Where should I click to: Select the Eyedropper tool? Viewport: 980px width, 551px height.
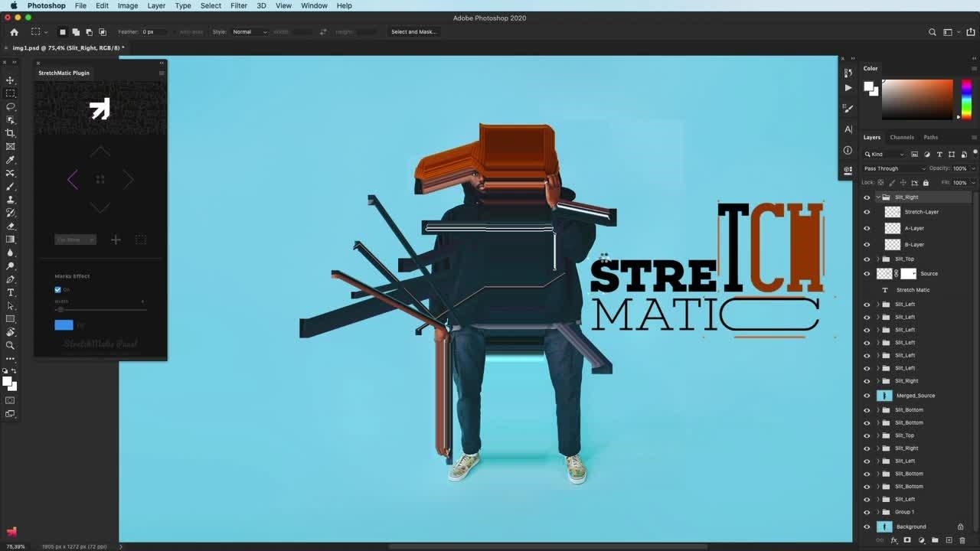[x=10, y=160]
